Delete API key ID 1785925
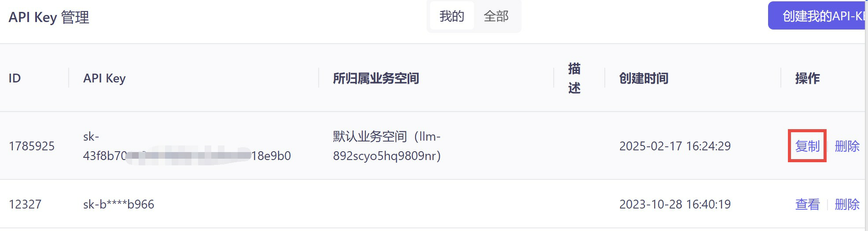Viewport: 868px width, 231px height. pyautogui.click(x=847, y=146)
